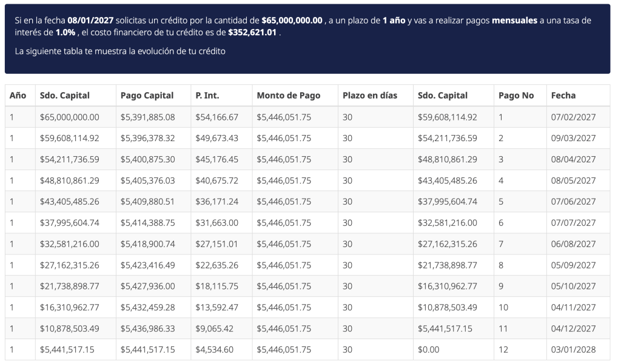Click date 09/03/2027

[573, 138]
